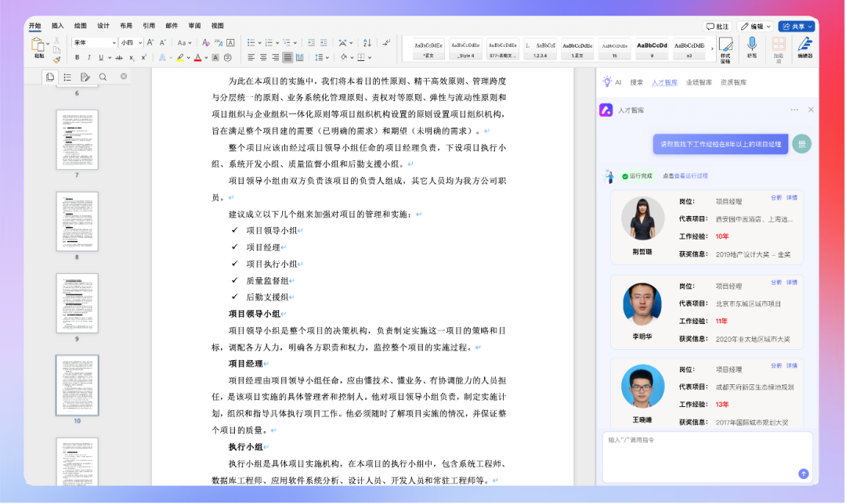This screenshot has height=504, width=846.
Task: Click the Comments (批注) button
Action: (718, 27)
